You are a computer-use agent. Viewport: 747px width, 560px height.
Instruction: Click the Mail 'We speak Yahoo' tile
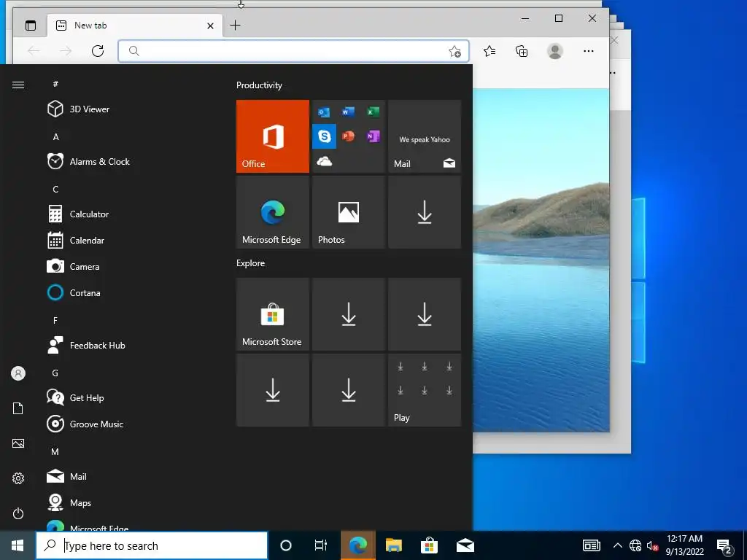pyautogui.click(x=425, y=136)
